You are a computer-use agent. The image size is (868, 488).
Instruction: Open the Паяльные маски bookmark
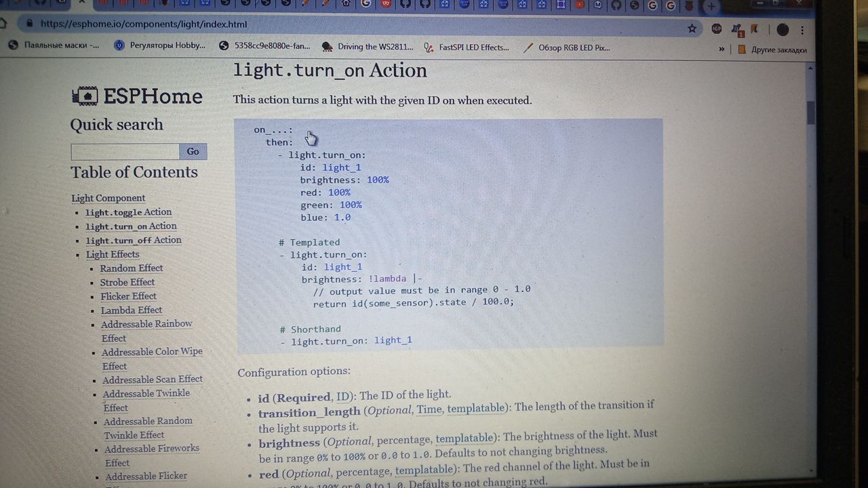54,45
